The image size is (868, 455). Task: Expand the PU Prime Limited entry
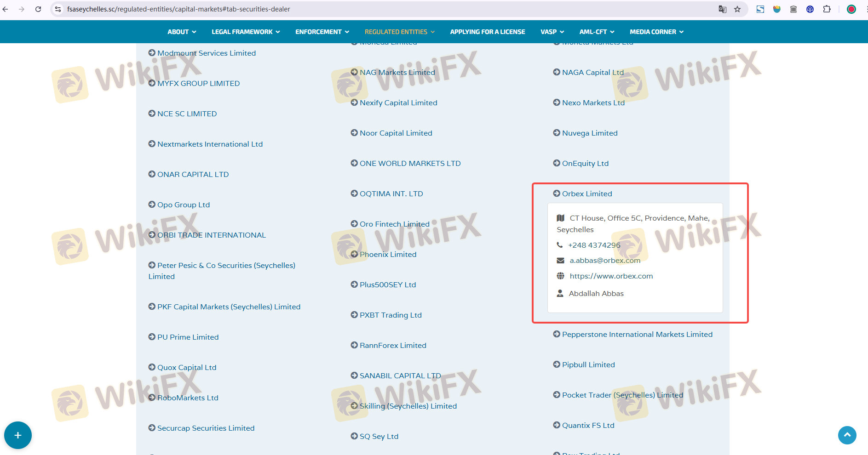click(x=188, y=337)
